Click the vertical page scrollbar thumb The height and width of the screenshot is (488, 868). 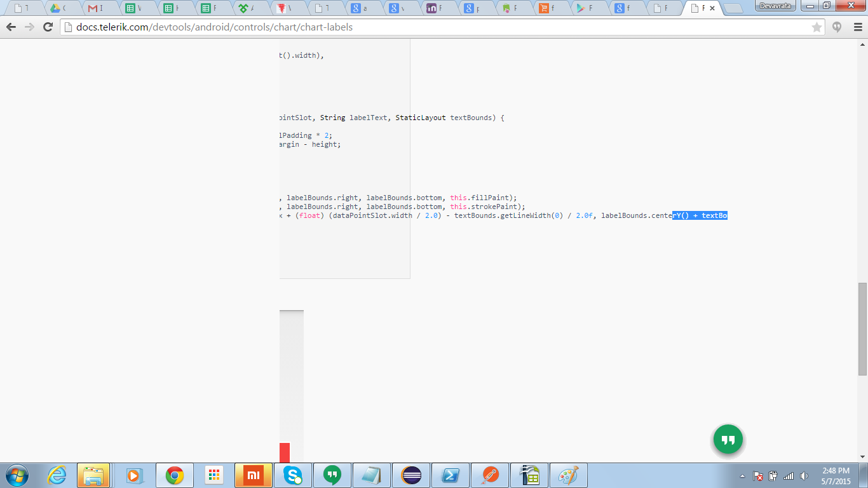(x=862, y=329)
